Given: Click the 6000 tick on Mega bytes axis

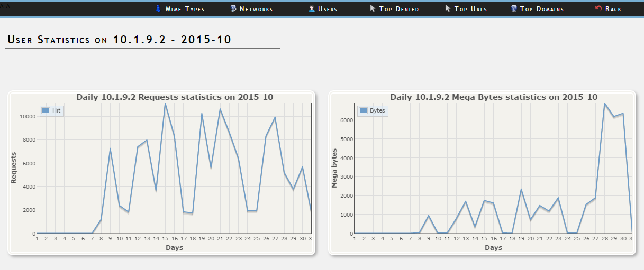Looking at the screenshot, I should pos(348,120).
